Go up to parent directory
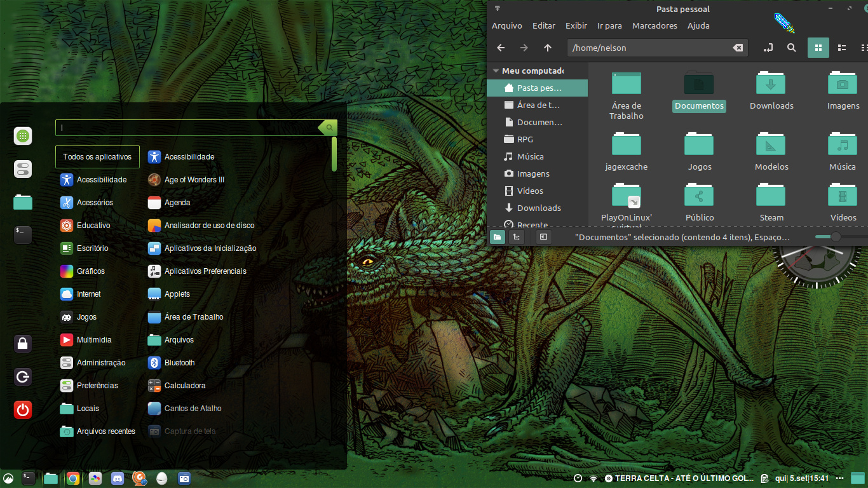 (x=548, y=48)
